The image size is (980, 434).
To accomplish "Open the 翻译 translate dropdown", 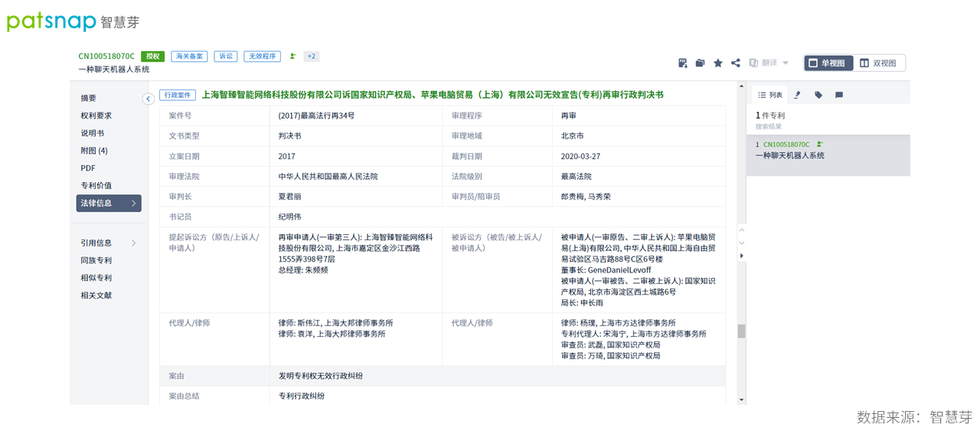I will click(x=769, y=63).
